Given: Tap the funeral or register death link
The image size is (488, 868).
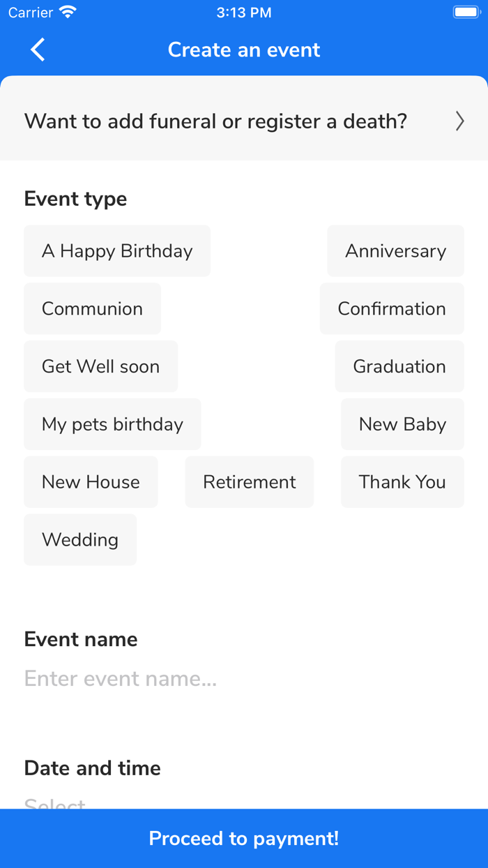Looking at the screenshot, I should [x=216, y=121].
